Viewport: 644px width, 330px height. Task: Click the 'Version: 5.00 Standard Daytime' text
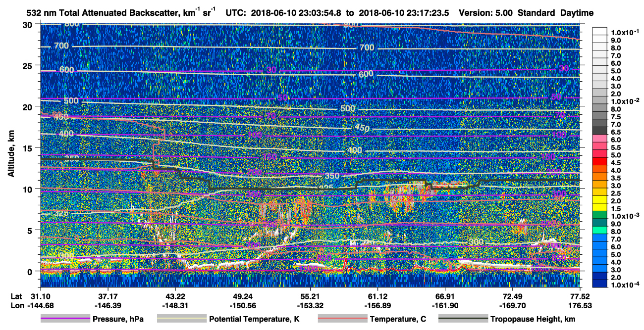click(x=526, y=13)
